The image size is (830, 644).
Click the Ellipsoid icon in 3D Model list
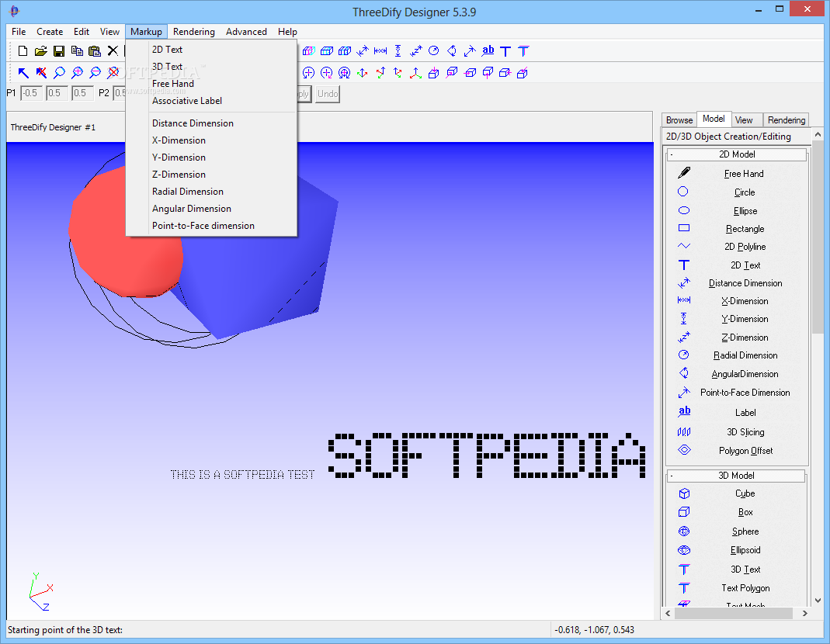pyautogui.click(x=684, y=550)
